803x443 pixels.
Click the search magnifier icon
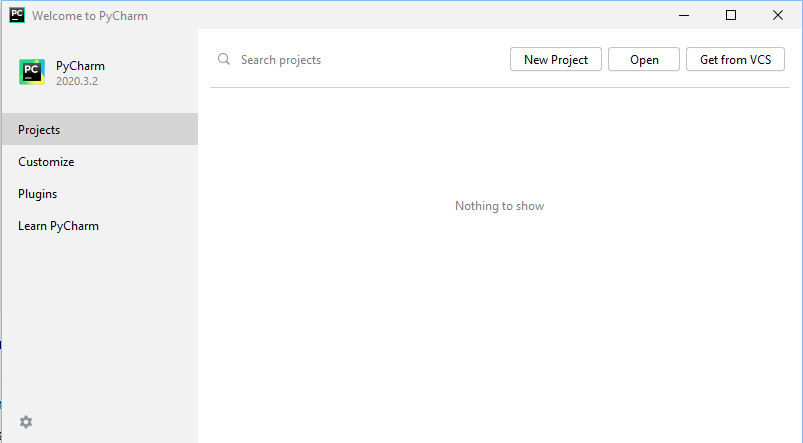(224, 59)
